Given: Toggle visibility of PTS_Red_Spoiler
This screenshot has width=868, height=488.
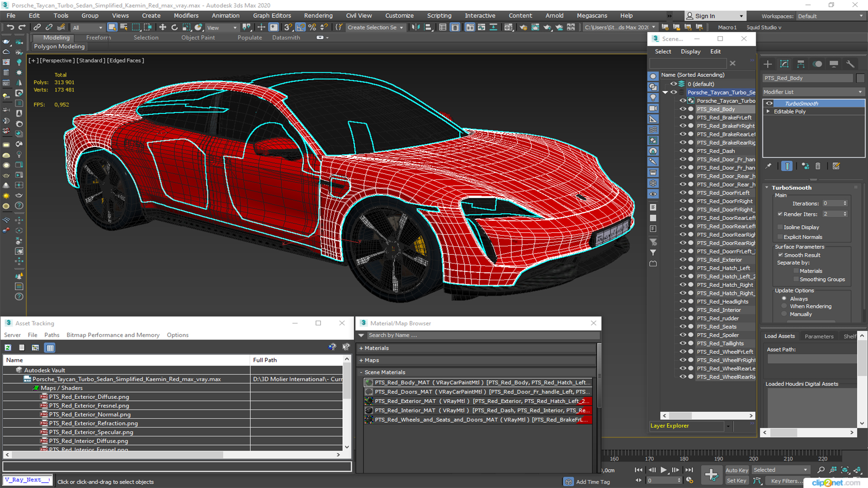Looking at the screenshot, I should point(683,335).
